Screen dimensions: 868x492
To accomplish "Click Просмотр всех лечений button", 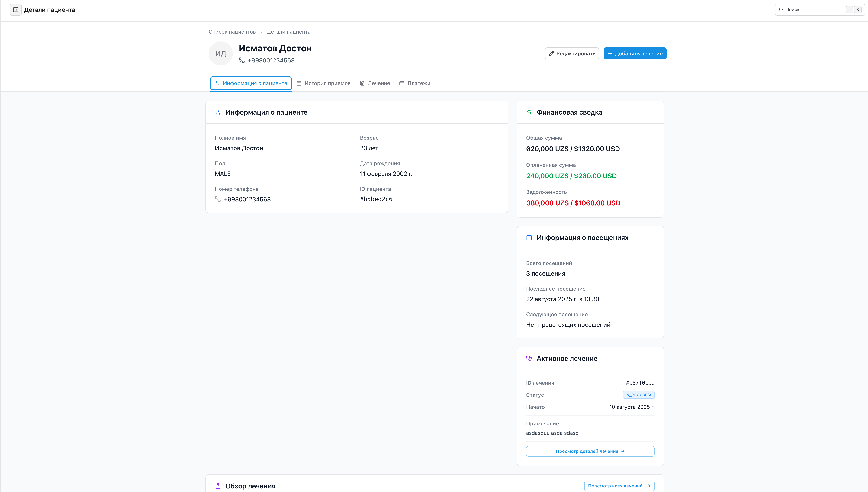I will click(619, 486).
